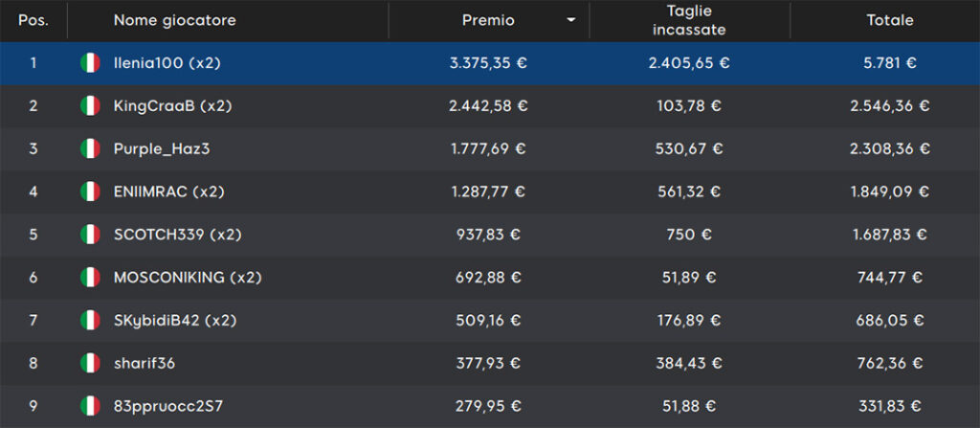This screenshot has height=428, width=980.
Task: Sort by the Totale column header
Action: (890, 21)
